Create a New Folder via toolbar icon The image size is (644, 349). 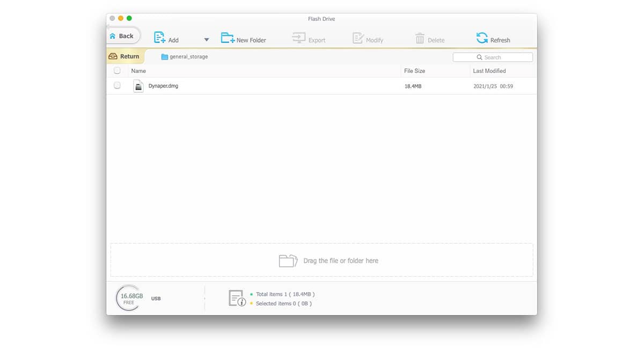tap(228, 38)
